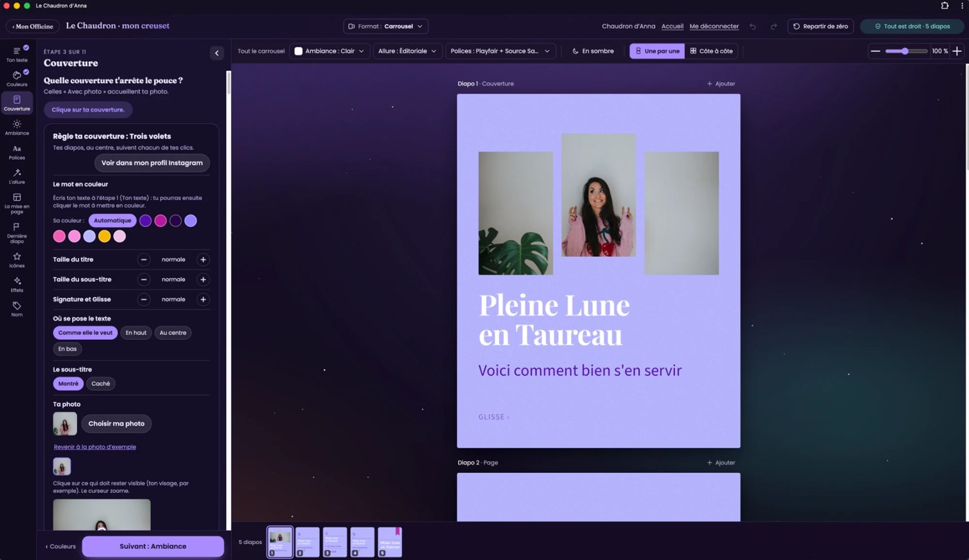Open the Dernière diapo step
Screen dimensions: 969x560
point(17,233)
